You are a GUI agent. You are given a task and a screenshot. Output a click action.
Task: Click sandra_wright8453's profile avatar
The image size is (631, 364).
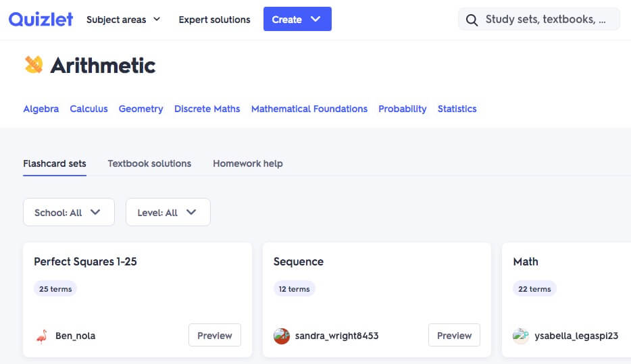(282, 336)
